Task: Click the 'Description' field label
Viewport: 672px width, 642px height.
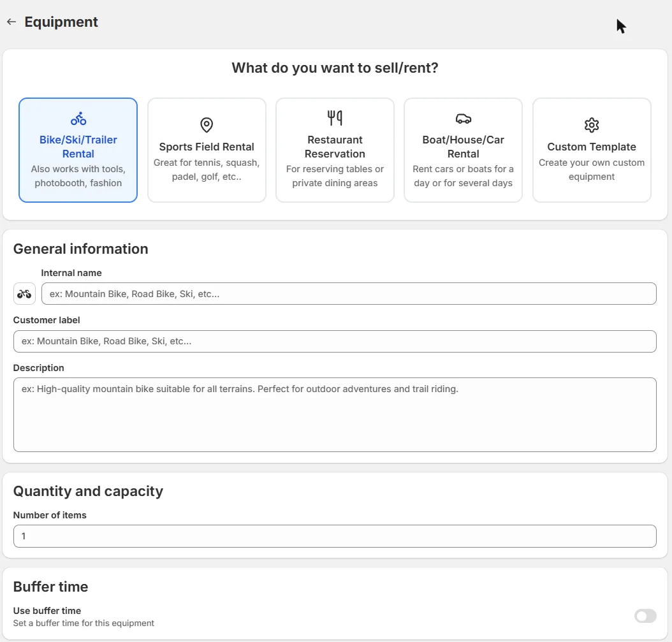Action: pos(38,368)
